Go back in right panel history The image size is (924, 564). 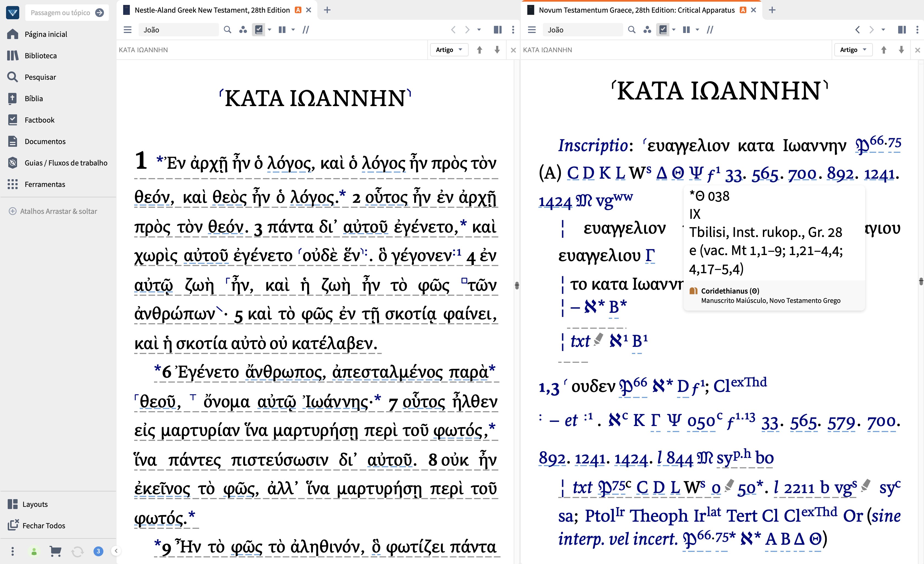point(857,30)
